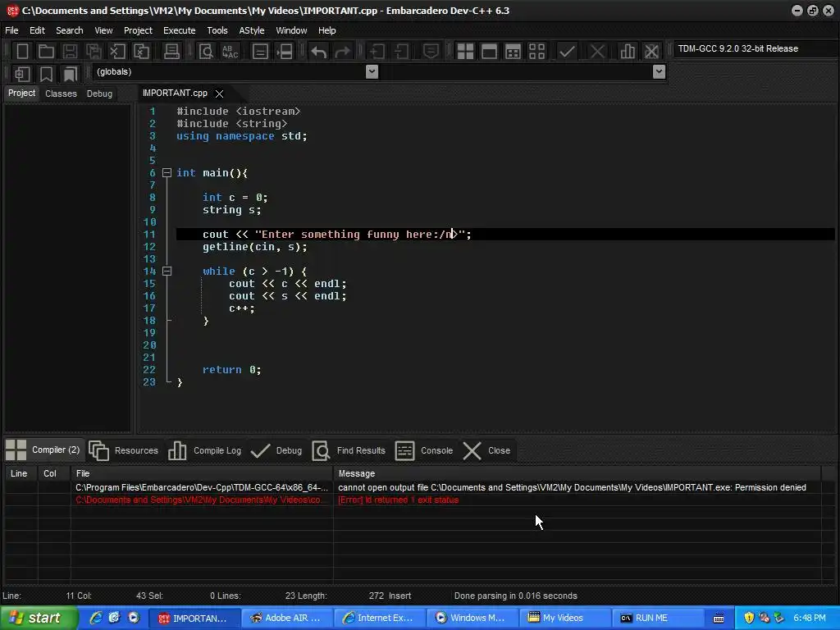Compile the program with four-squares icon
Image resolution: width=840 pixels, height=630 pixels.
tap(465, 52)
